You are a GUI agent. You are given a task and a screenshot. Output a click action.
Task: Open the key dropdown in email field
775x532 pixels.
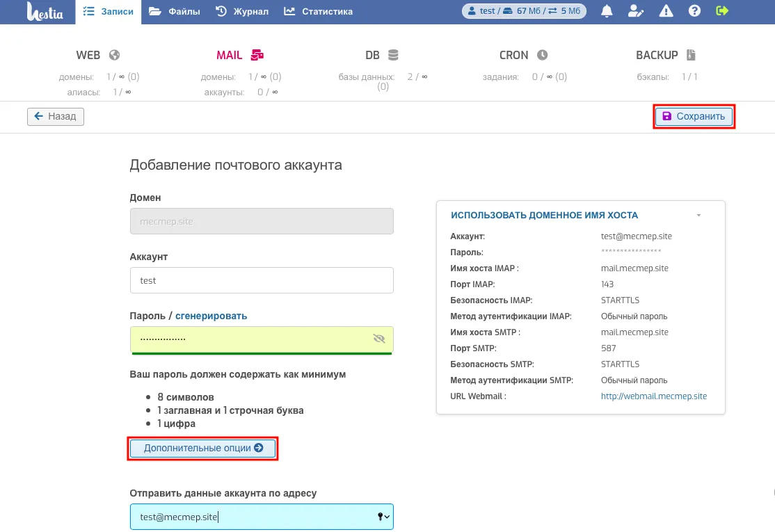[383, 517]
